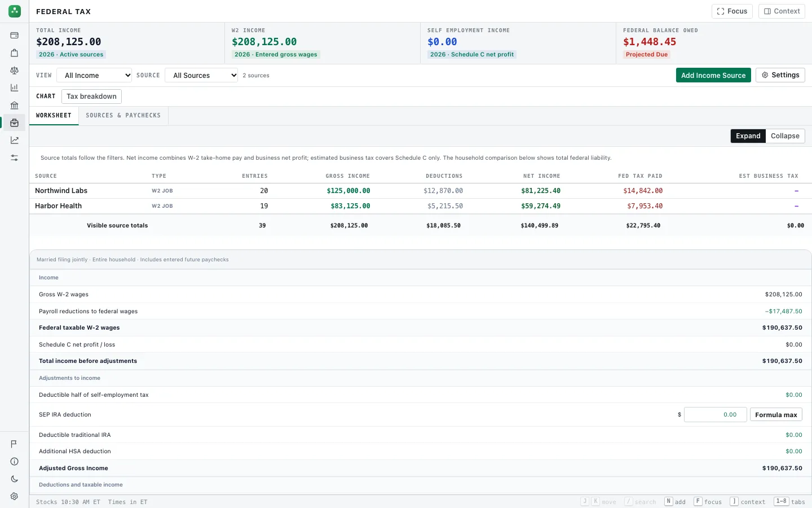
Task: Click the Context button
Action: tap(782, 11)
